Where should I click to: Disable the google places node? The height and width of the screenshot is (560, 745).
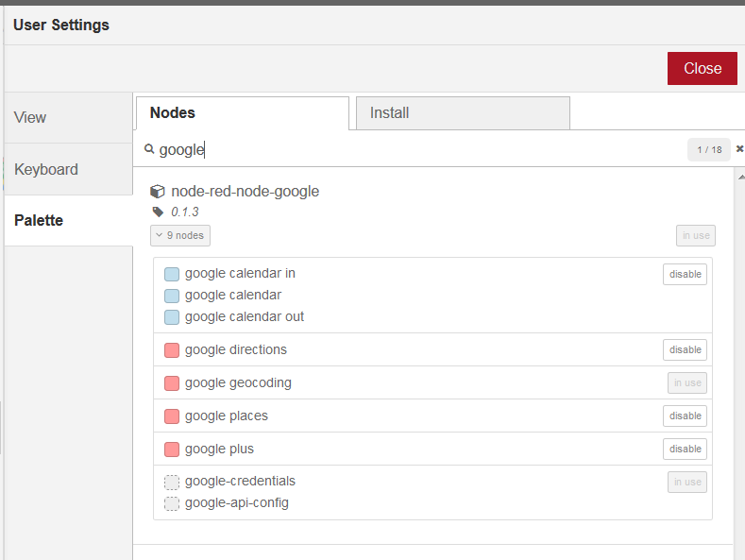pos(685,416)
